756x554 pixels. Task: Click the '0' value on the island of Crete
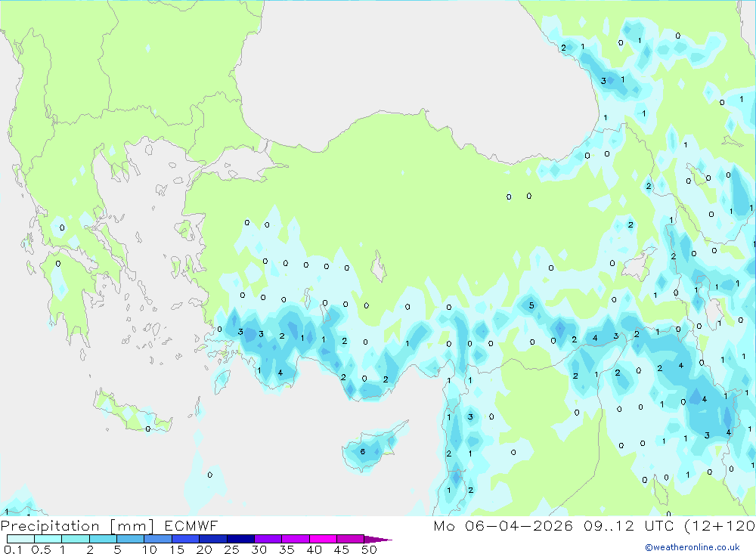click(x=148, y=429)
